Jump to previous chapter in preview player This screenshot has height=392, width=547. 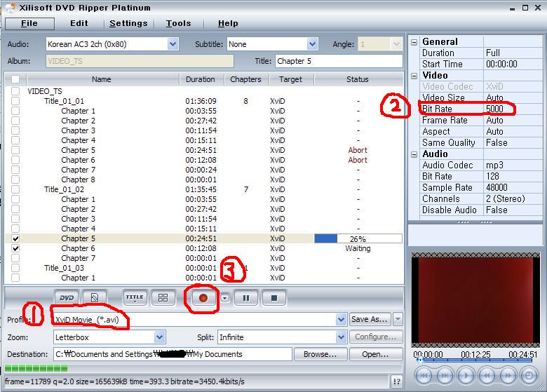[x=424, y=376]
